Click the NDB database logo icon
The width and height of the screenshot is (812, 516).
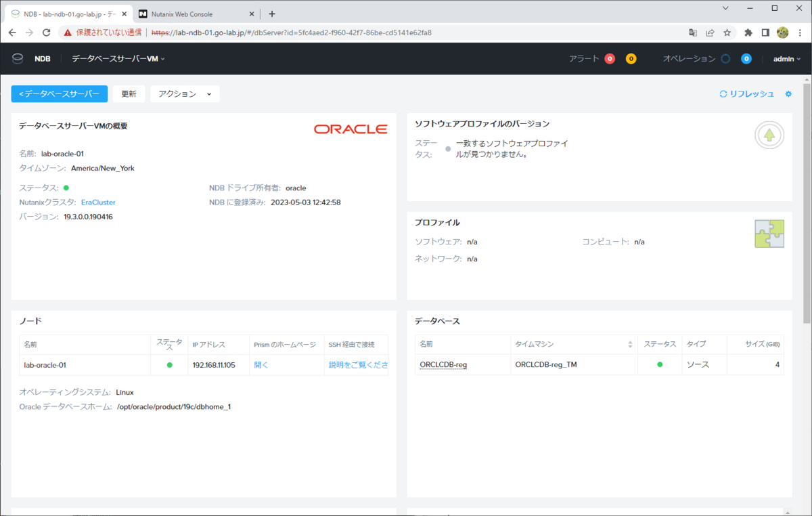18,59
